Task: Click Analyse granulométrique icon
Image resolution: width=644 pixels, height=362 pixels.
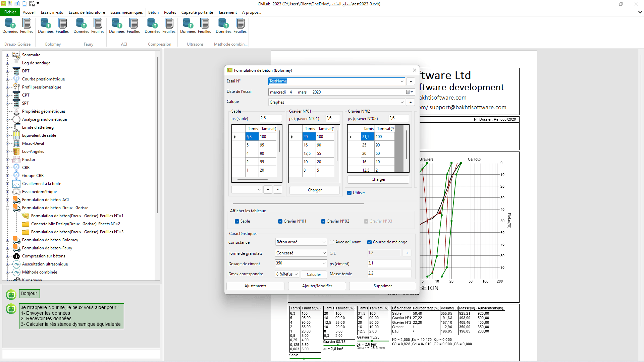Action: (16, 119)
